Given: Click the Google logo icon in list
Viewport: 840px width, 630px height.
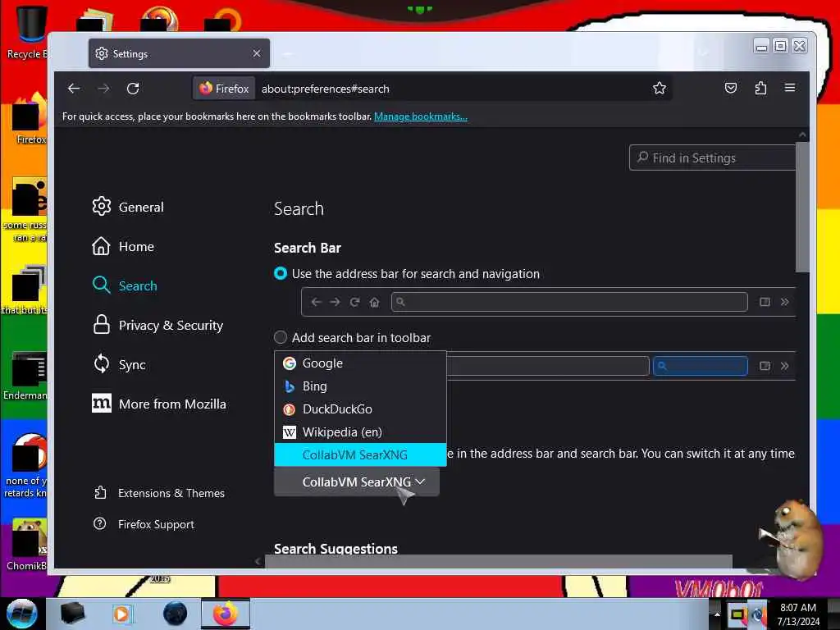Looking at the screenshot, I should pos(290,363).
